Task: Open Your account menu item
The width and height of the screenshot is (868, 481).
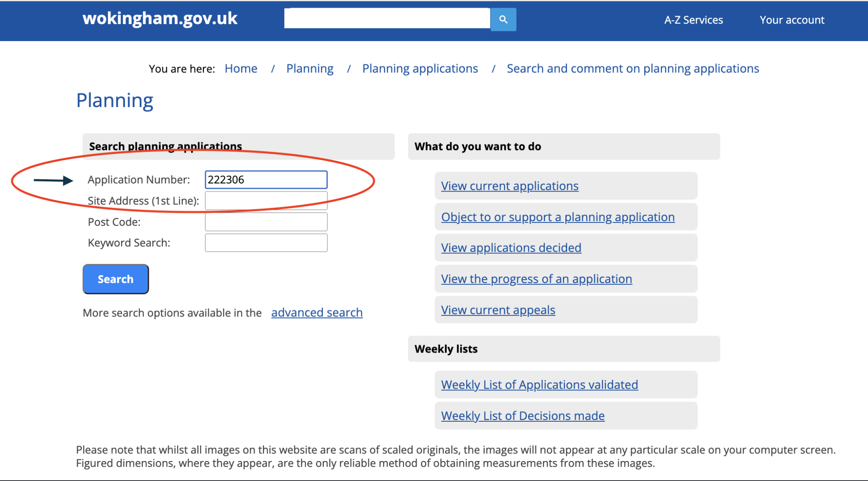Action: point(792,20)
